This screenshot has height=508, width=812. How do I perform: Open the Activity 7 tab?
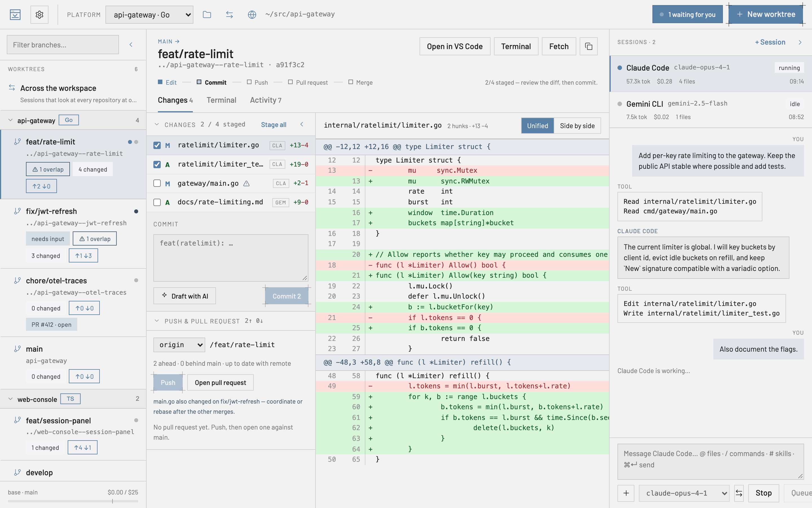(x=265, y=100)
